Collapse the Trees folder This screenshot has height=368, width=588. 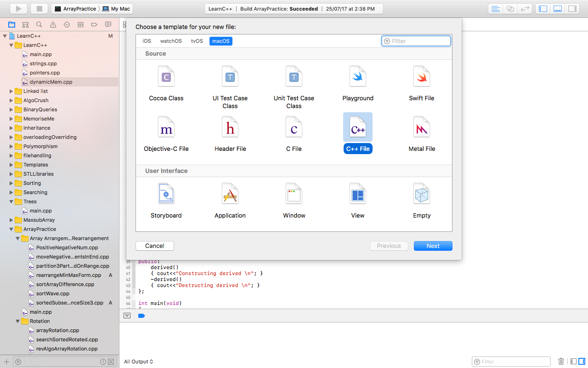pyautogui.click(x=11, y=201)
